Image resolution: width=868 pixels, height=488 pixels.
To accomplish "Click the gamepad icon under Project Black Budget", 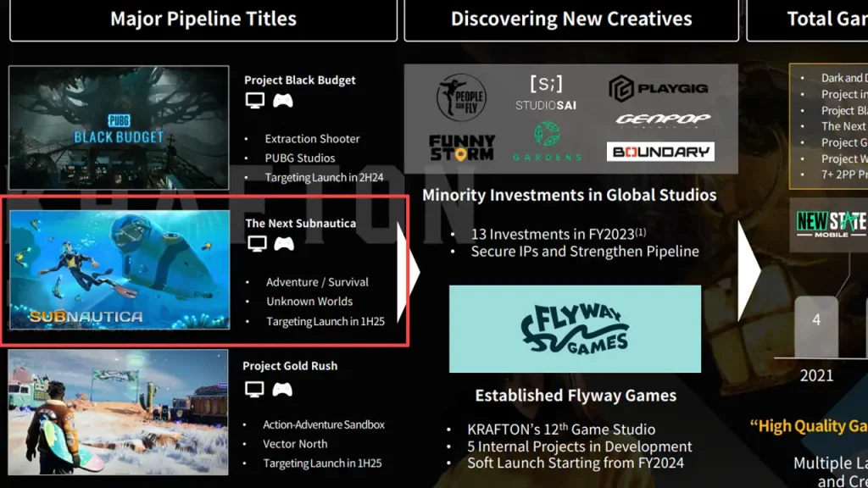I will coord(282,101).
